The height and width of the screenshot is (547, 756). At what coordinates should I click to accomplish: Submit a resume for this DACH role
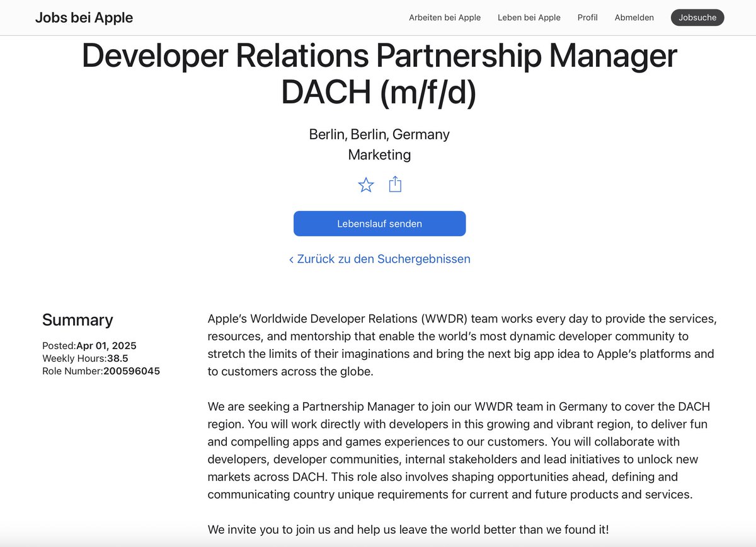coord(379,223)
